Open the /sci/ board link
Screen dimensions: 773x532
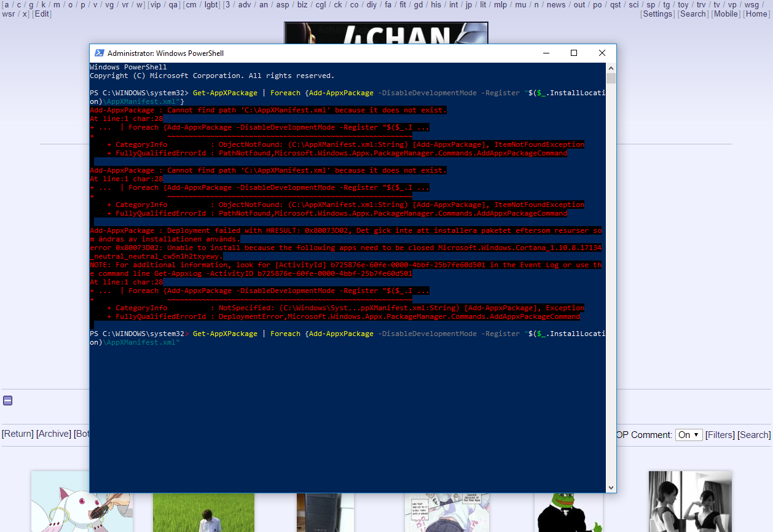634,5
